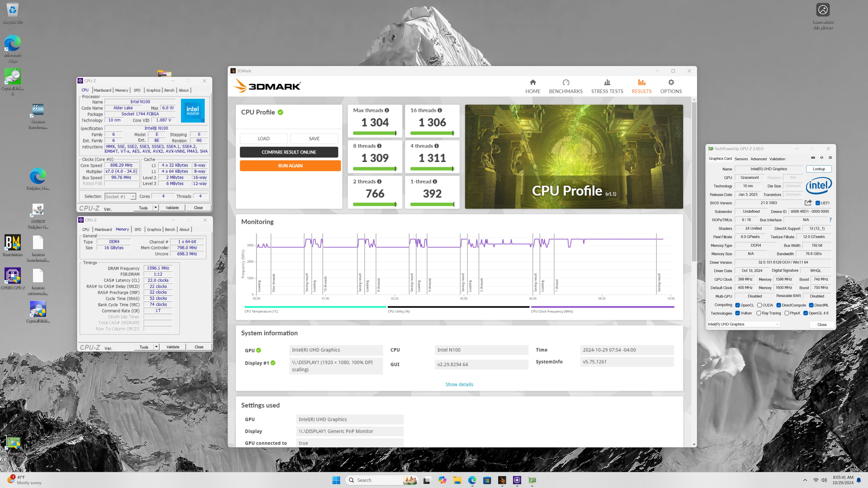
Task: Open Recycle Bin desktop icon
Action: (12, 14)
